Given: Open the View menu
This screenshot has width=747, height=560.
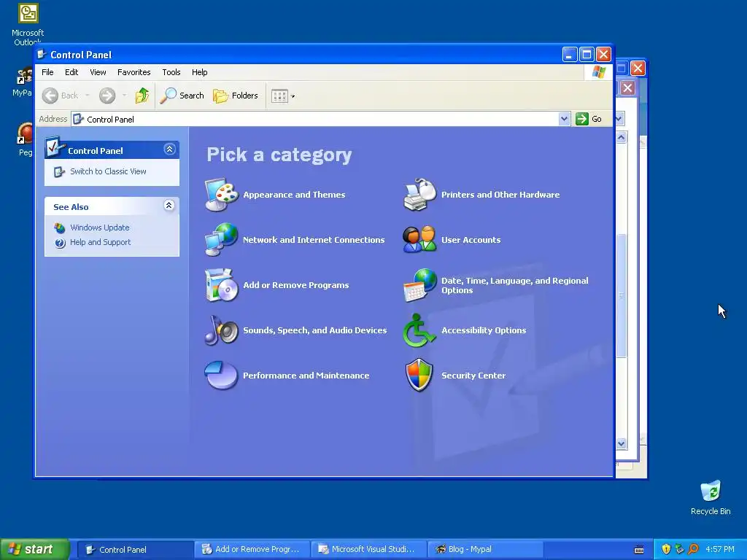Looking at the screenshot, I should pyautogui.click(x=98, y=72).
